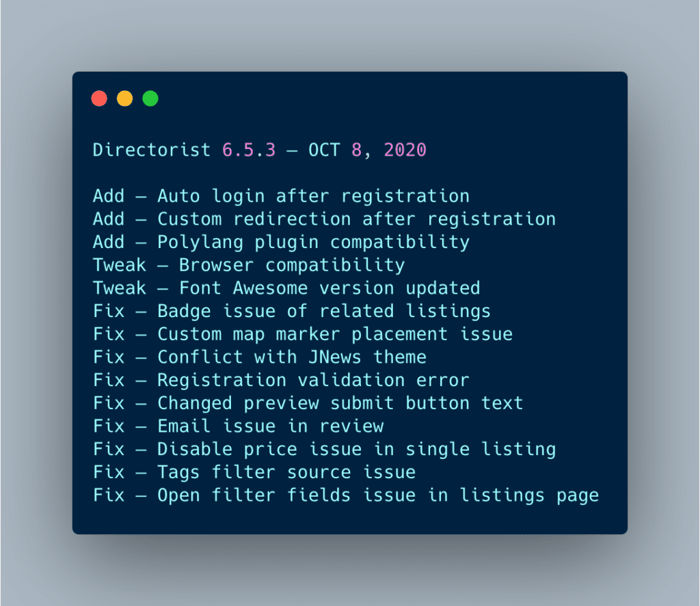The image size is (700, 606).
Task: Click the red close dot
Action: [99, 98]
